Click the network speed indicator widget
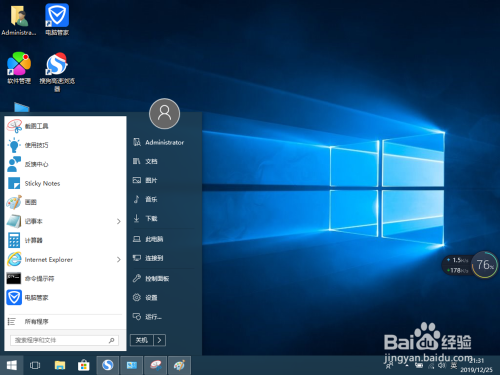Screen dimensions: 500x375 point(458,265)
